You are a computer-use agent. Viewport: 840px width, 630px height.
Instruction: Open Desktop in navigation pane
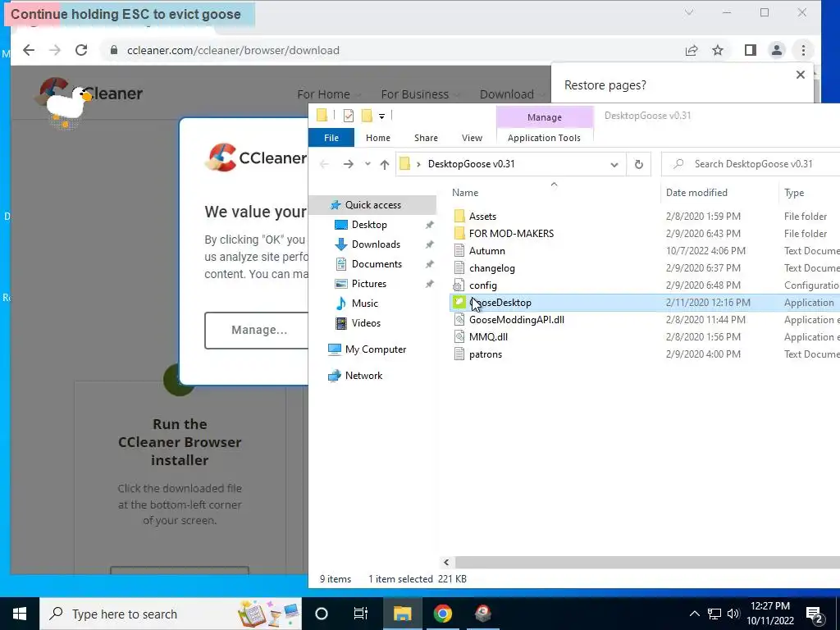coord(369,225)
